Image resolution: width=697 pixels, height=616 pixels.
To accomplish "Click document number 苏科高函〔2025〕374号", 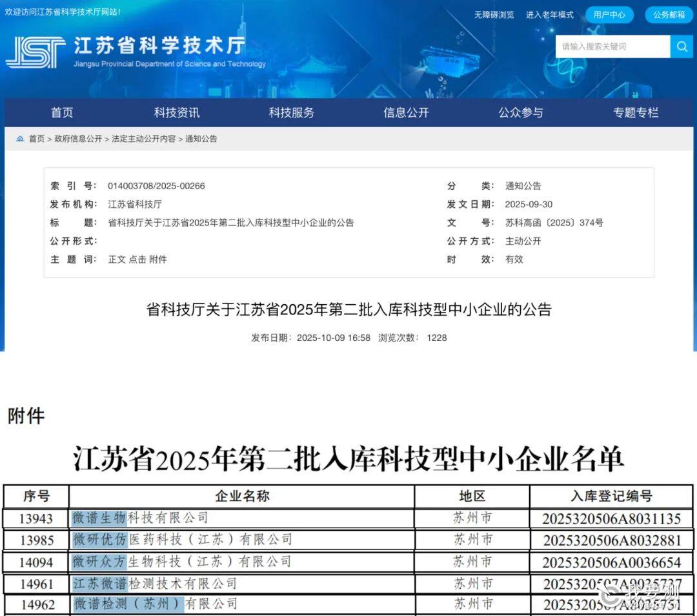I will click(x=554, y=223).
